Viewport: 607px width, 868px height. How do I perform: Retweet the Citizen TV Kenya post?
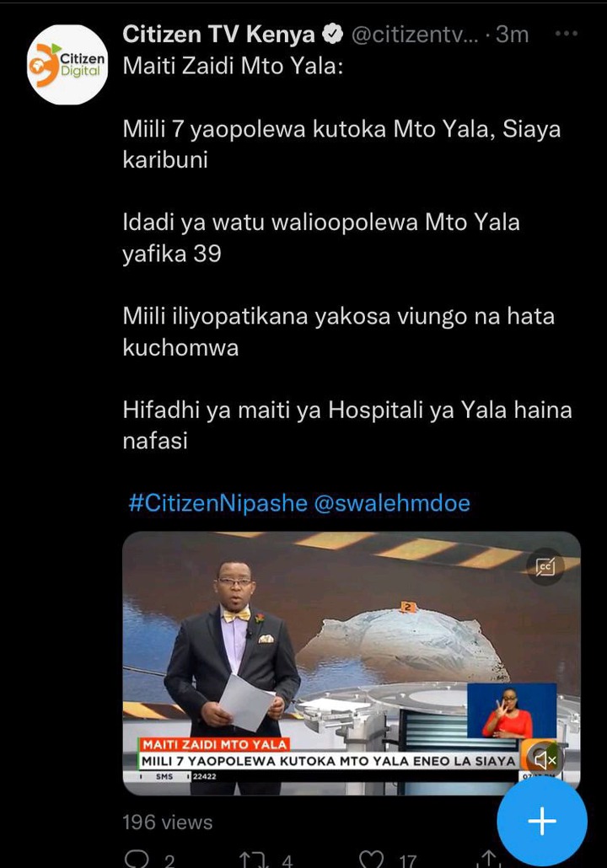tap(254, 859)
